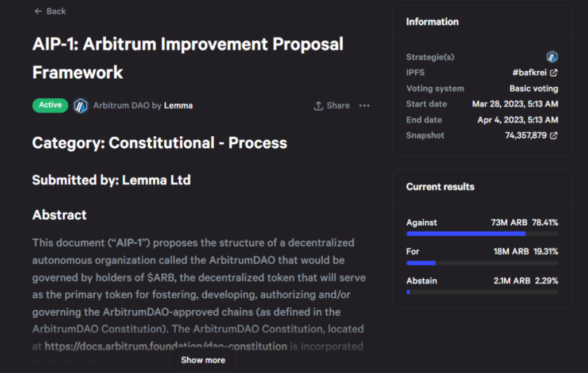Viewport: 588px width, 373px height.
Task: Open the docs.arbitrum.foundation constitution link
Action: [166, 347]
